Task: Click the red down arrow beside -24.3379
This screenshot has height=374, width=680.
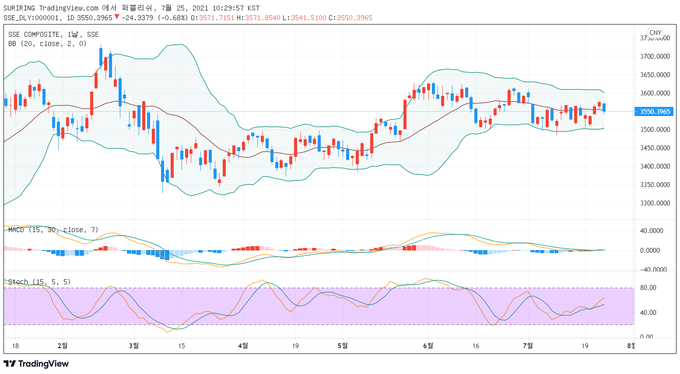Action: [x=117, y=17]
